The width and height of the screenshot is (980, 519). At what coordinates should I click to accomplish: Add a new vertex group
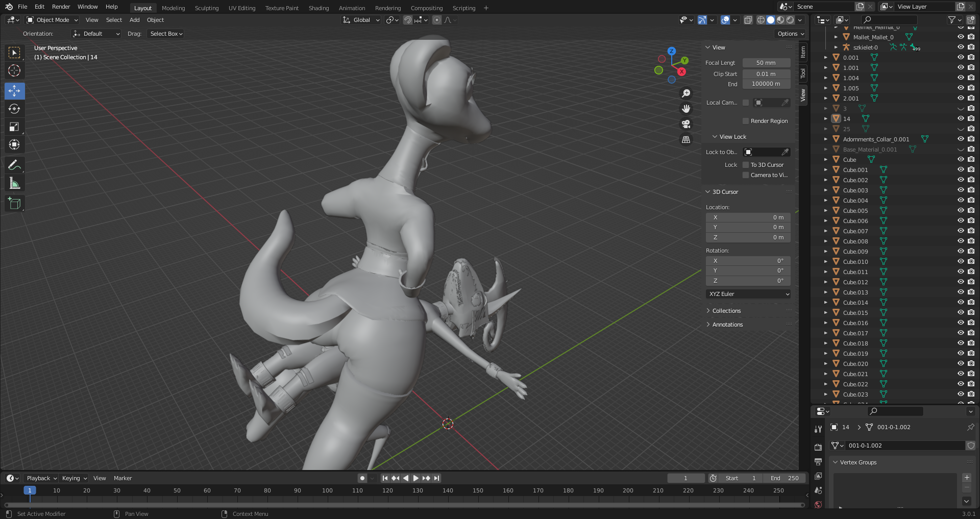coord(967,478)
